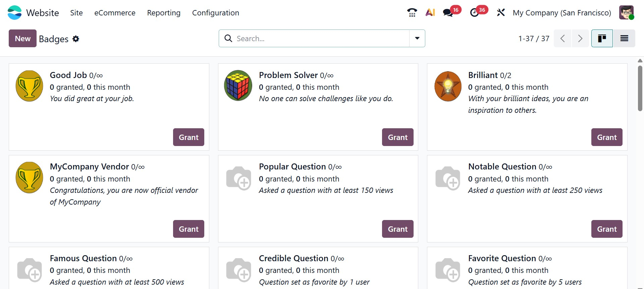Screen dimensions: 644x289
Task: Switch to Kanban view
Action: point(602,39)
